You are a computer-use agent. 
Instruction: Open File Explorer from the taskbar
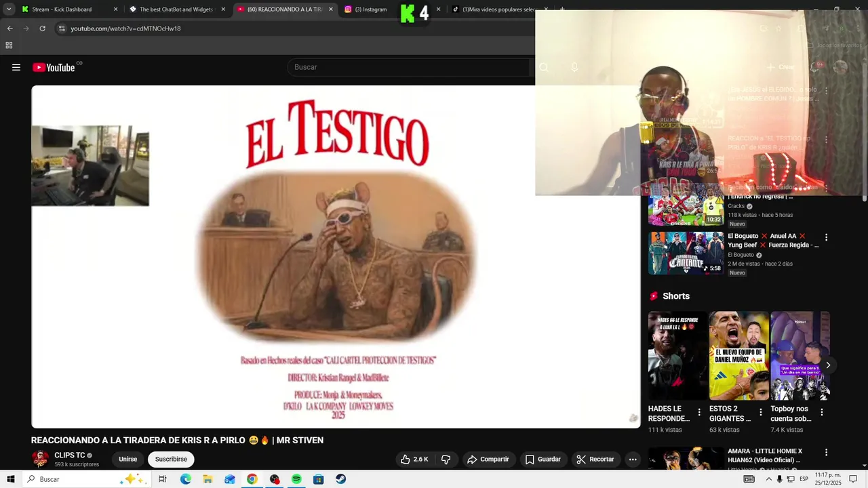(208, 479)
